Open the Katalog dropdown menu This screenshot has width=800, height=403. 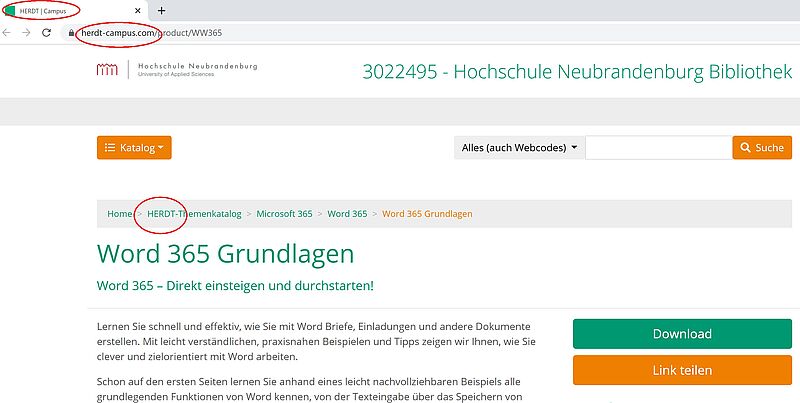click(134, 147)
